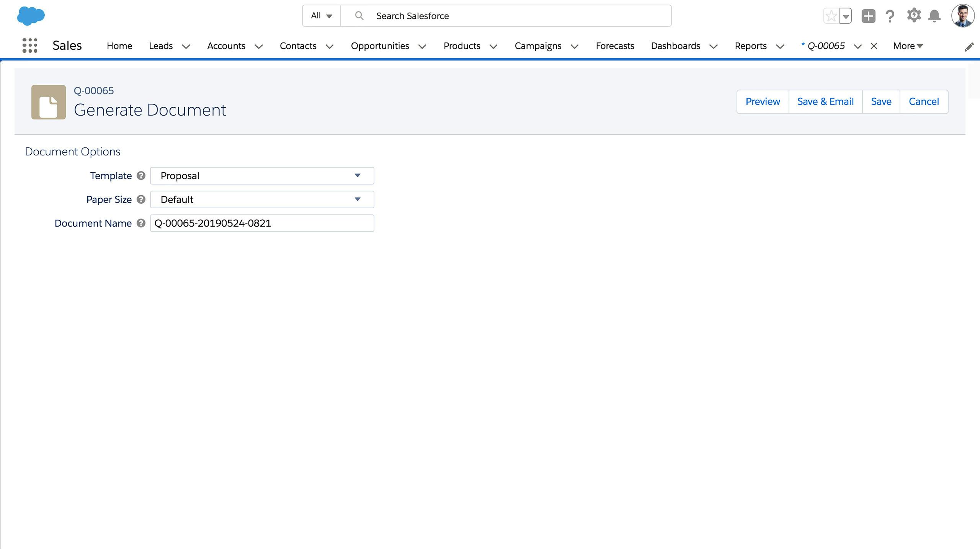The height and width of the screenshot is (549, 980).
Task: Click the Generate Document page icon
Action: [49, 102]
